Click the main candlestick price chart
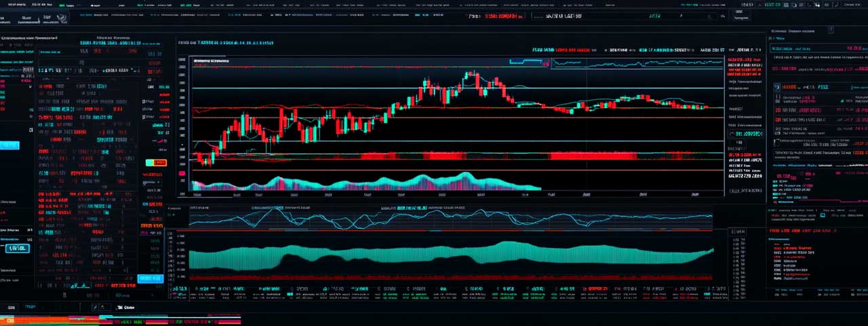Viewport: 868px width, 326px height. [457, 128]
